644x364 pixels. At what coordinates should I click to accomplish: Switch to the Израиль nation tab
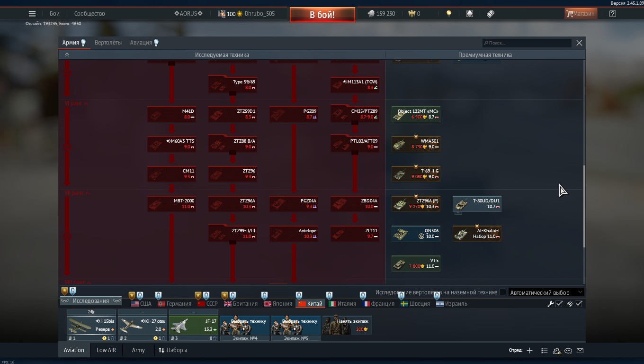(452, 304)
